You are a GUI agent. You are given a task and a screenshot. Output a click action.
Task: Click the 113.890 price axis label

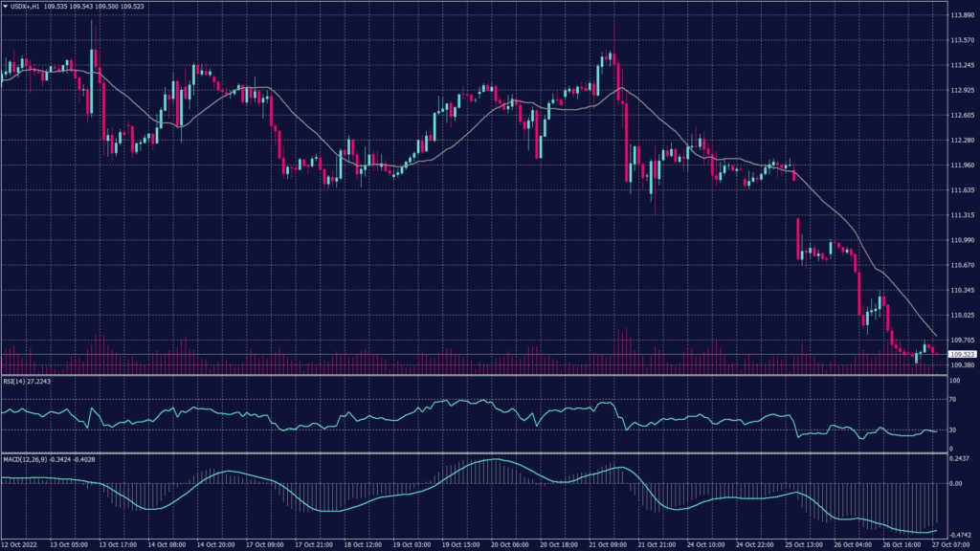click(961, 16)
